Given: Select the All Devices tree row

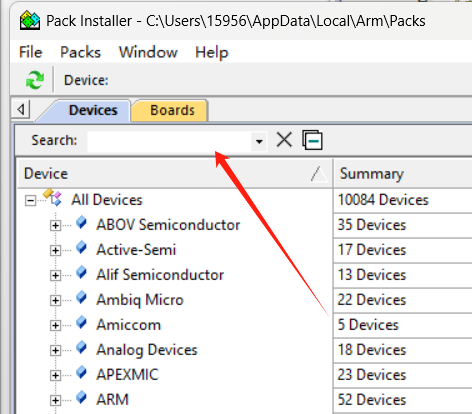Looking at the screenshot, I should 107,200.
